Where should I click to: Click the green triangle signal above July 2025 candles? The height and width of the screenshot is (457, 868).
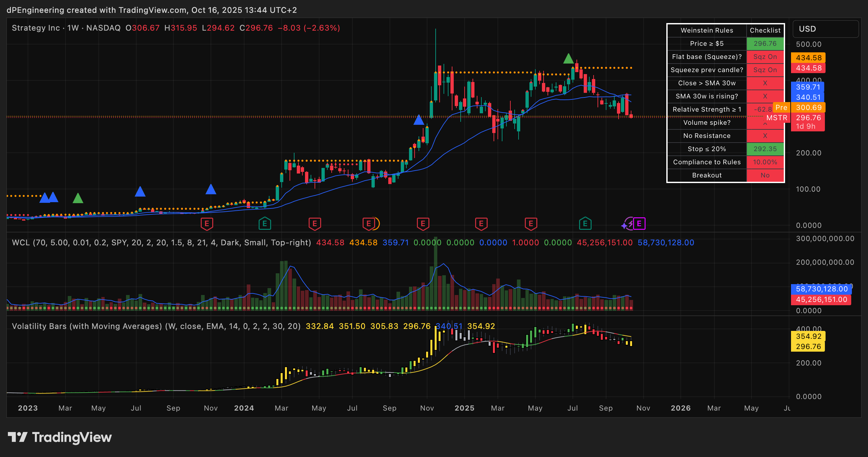tap(569, 58)
